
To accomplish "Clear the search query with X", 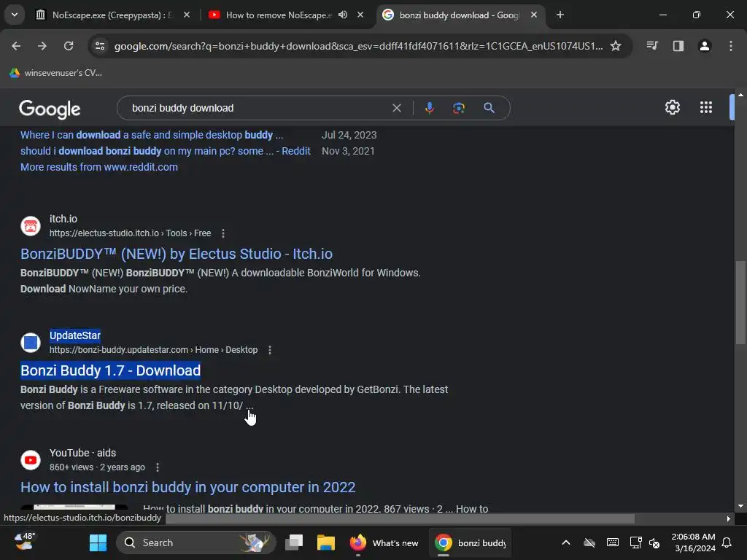I will click(x=397, y=108).
